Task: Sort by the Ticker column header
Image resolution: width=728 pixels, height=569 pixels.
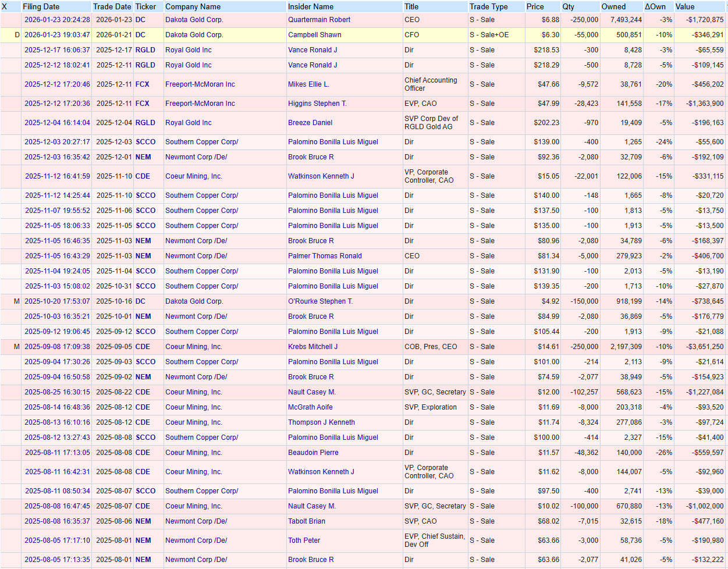Action: (x=145, y=7)
